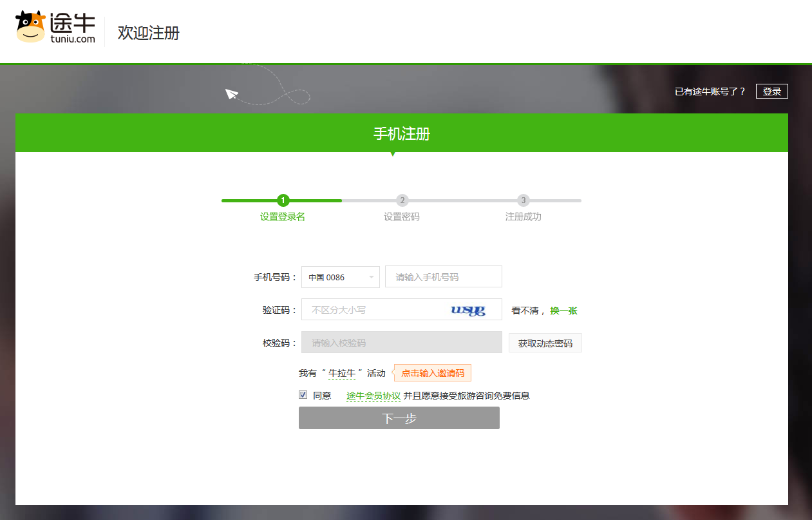Click the green triangle under 手机注册

point(393,154)
